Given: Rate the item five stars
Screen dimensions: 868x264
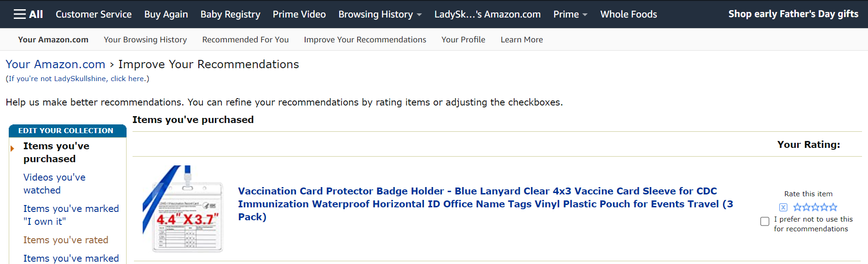Looking at the screenshot, I should (x=833, y=207).
